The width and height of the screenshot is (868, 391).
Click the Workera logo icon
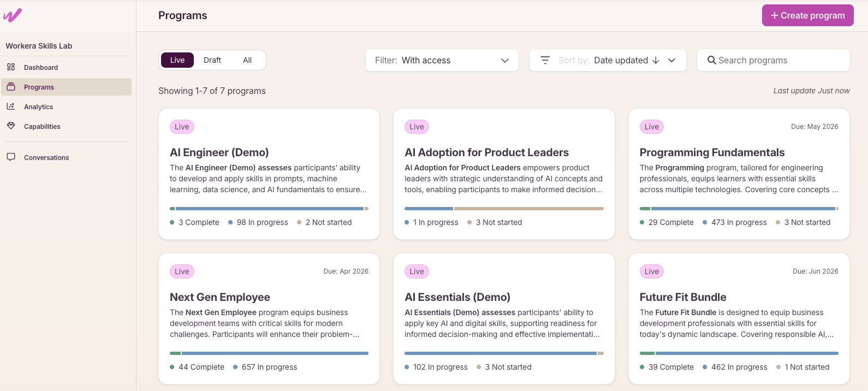tap(13, 15)
